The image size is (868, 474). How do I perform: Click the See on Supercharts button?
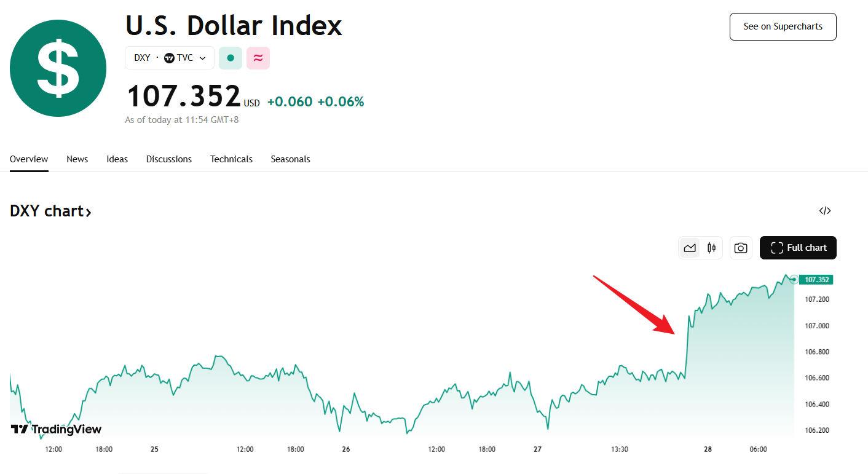(783, 26)
